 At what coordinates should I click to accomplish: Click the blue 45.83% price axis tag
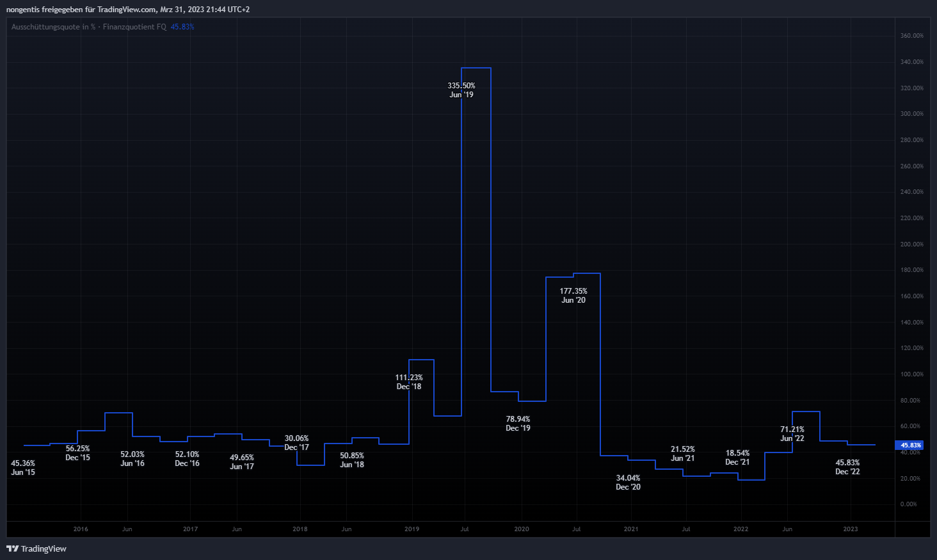point(909,445)
